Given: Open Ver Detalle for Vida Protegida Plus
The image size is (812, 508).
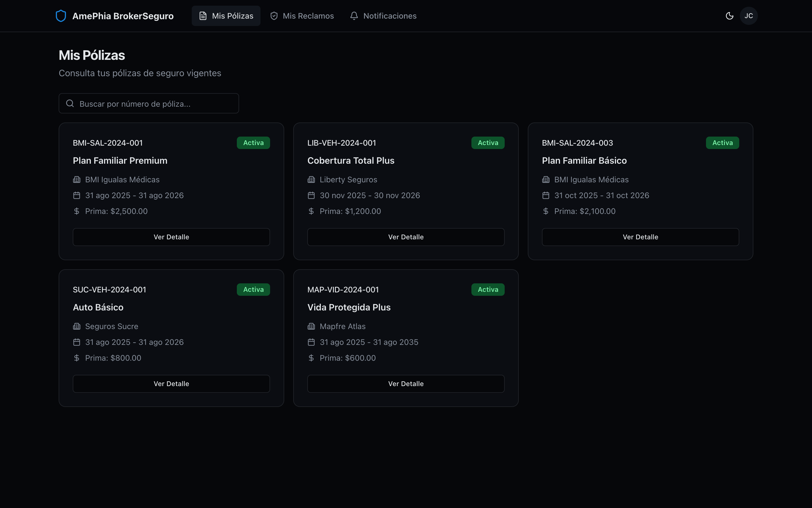Looking at the screenshot, I should (x=406, y=384).
